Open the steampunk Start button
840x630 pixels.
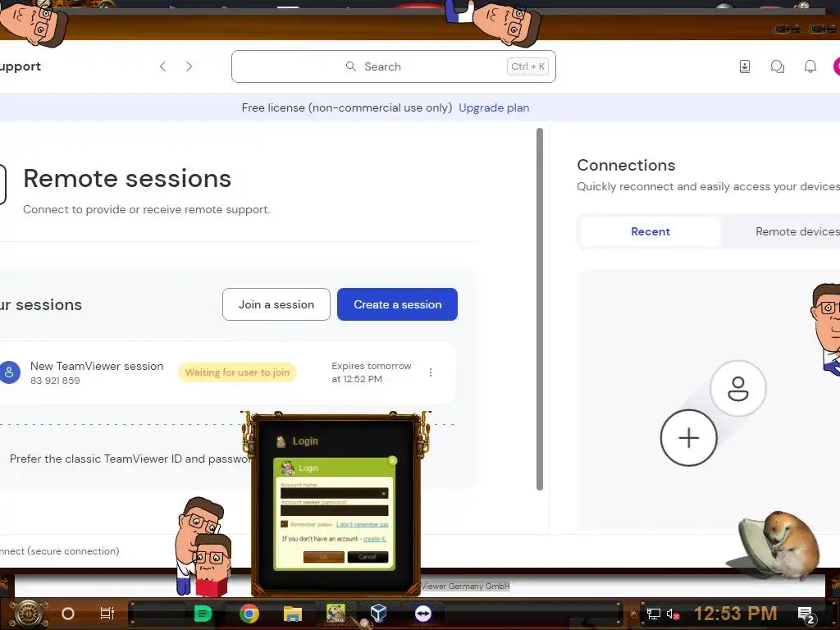tap(28, 614)
